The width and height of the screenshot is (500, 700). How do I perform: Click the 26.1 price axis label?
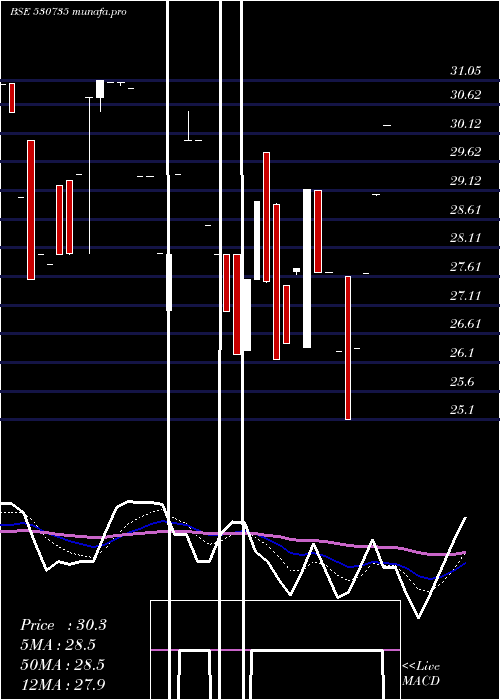(462, 353)
